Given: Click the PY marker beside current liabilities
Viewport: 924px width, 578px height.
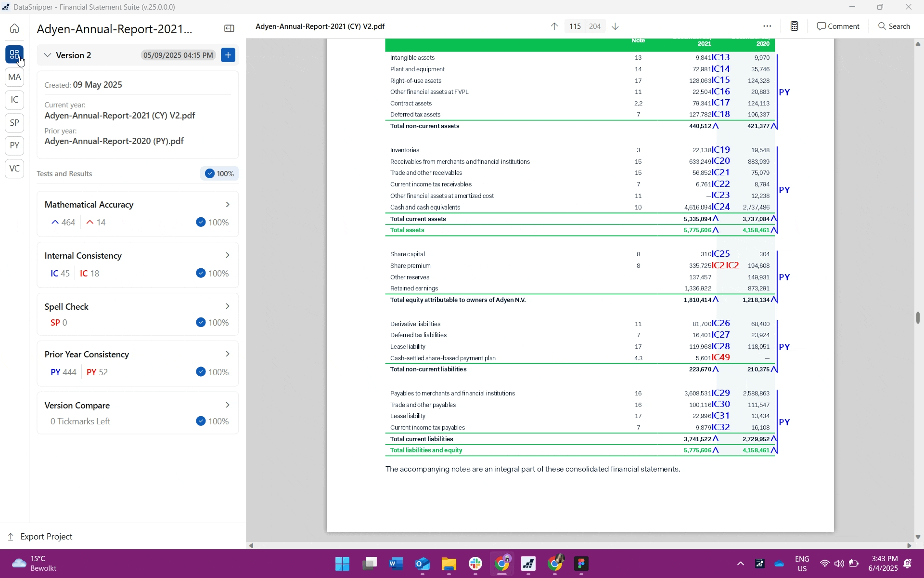Looking at the screenshot, I should [784, 422].
